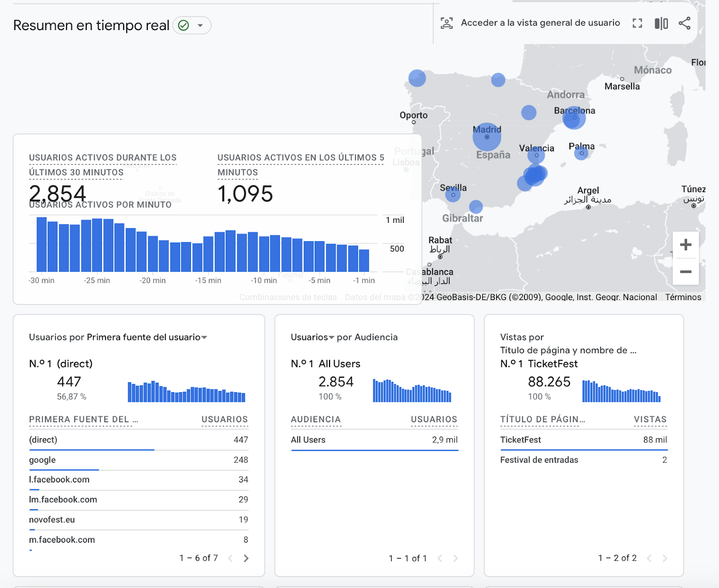Click the Palma bubble on the map

tap(581, 153)
